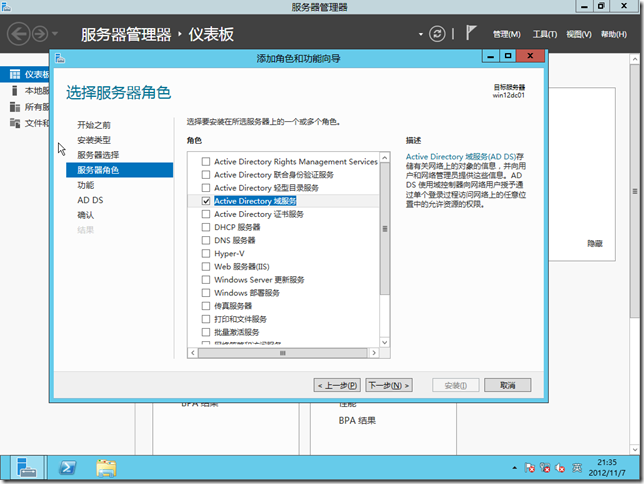Click the input language indicator in tray

click(577, 468)
